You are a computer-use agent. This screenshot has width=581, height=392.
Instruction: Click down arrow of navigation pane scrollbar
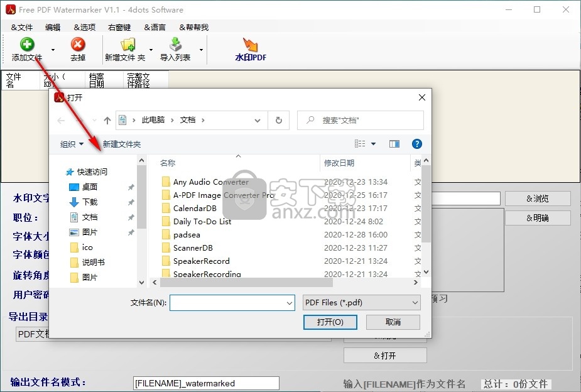[141, 282]
